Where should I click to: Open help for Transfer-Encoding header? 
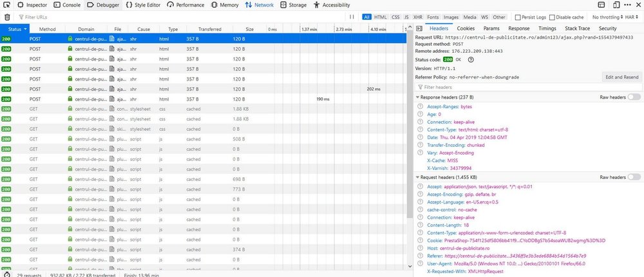420,145
